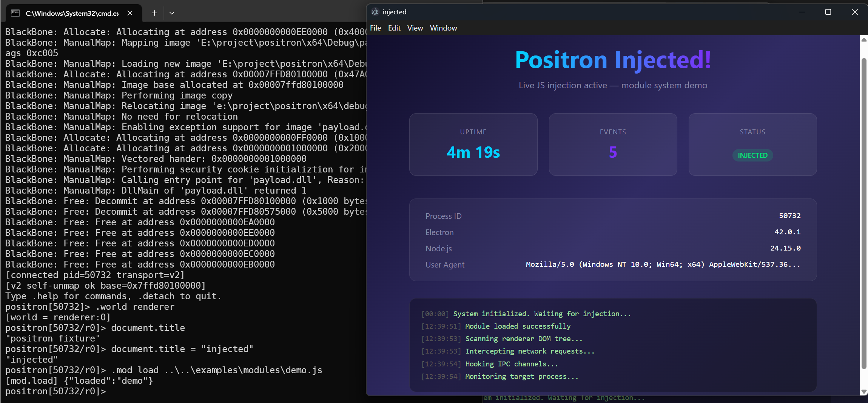Click the '"positron fixture"' terminal output

coord(52,338)
